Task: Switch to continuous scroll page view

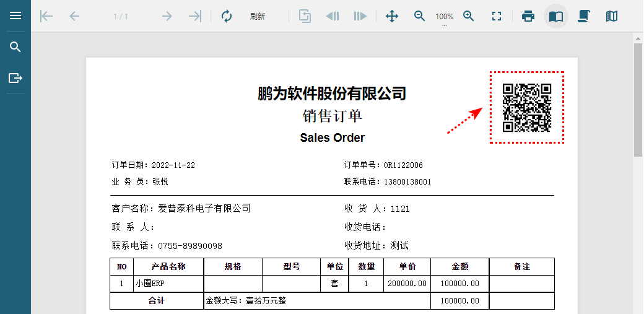Action: pos(583,16)
